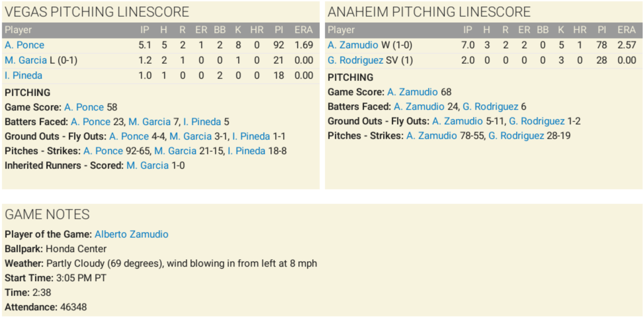
Task: Click ERA column header in Vegas table
Action: point(303,30)
